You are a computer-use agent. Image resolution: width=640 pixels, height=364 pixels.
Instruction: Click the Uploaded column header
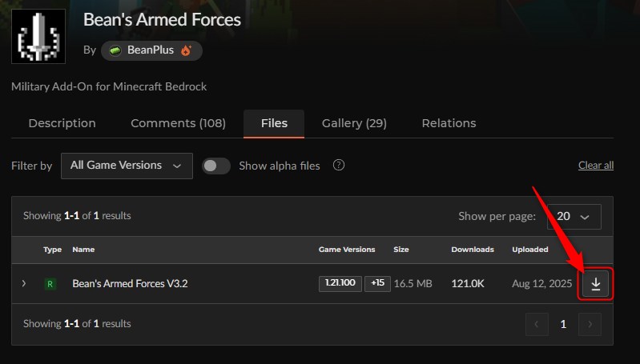[529, 250]
